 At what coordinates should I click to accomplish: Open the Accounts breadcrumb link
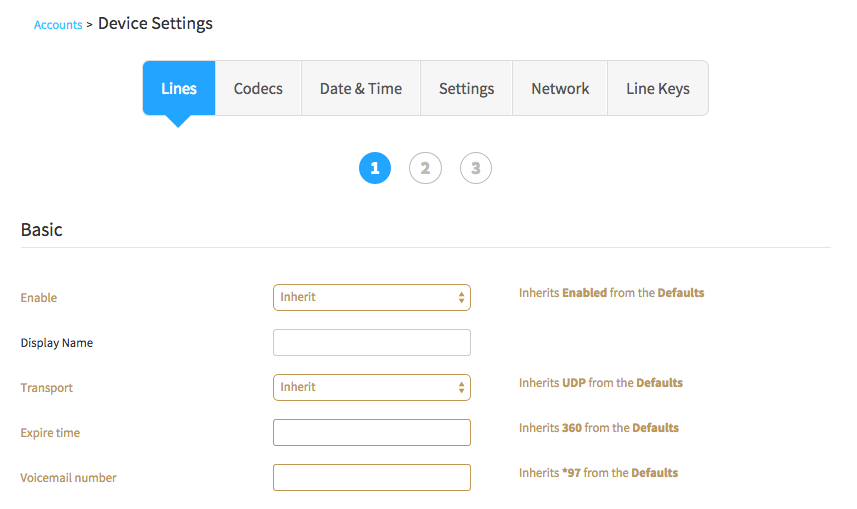(x=58, y=25)
